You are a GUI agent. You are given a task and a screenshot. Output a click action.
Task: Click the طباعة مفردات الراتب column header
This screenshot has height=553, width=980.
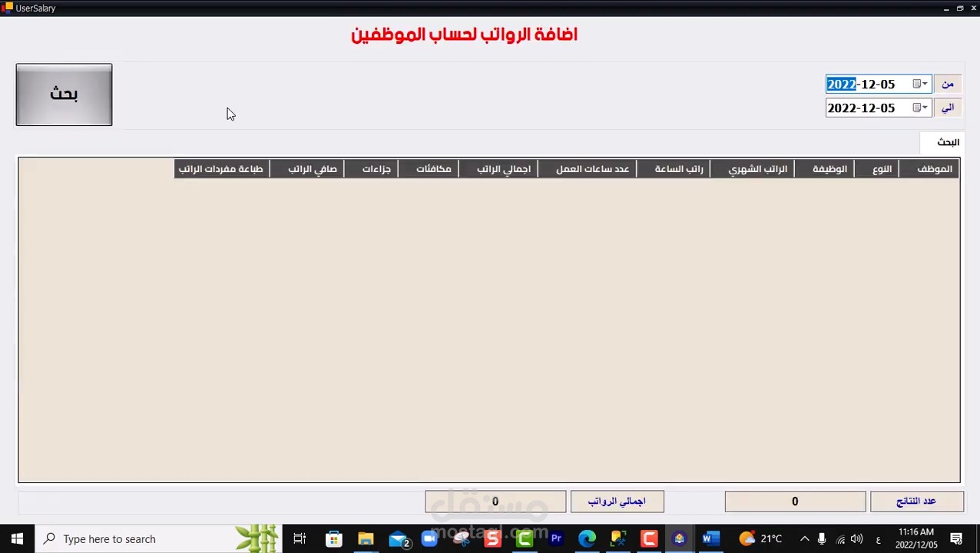pyautogui.click(x=220, y=169)
